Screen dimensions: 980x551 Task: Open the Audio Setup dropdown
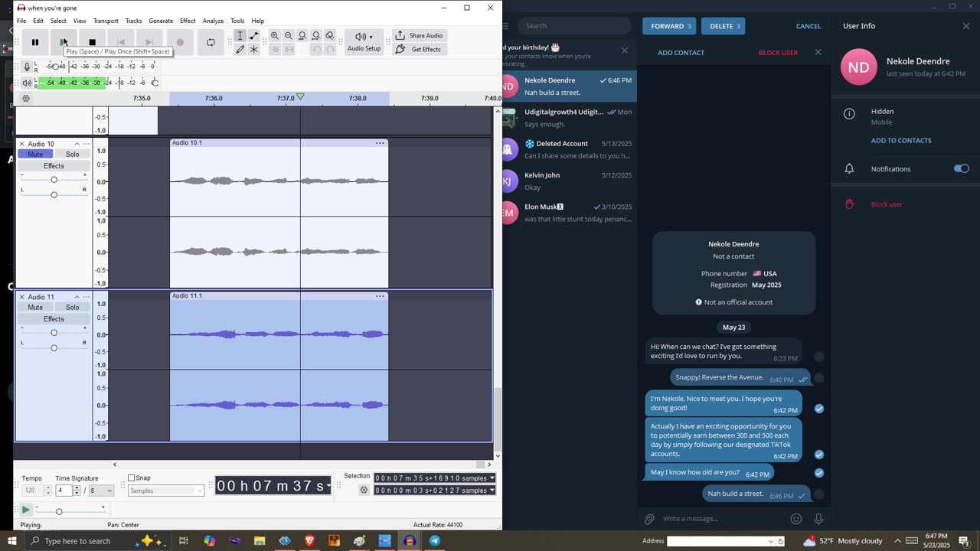pos(364,42)
